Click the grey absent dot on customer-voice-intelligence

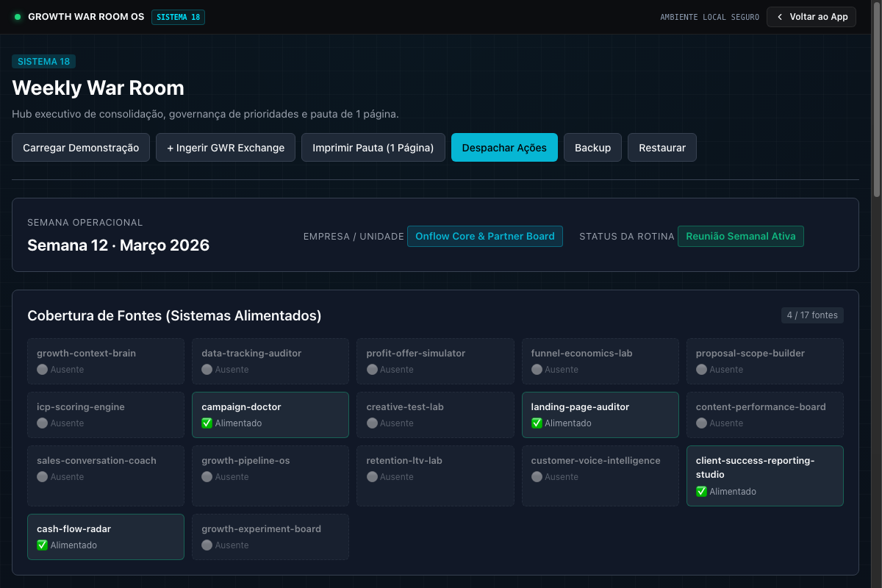pos(537,477)
